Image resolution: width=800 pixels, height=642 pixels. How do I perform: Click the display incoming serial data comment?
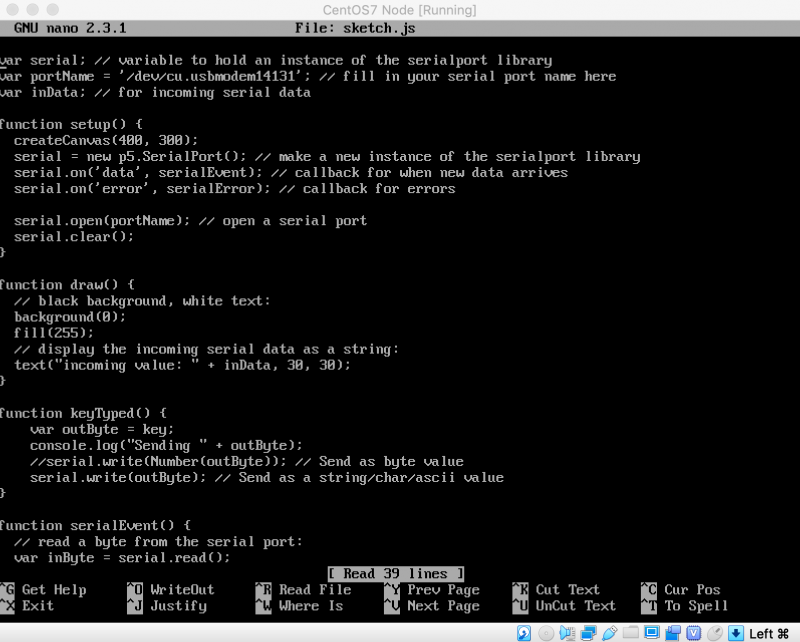pos(206,349)
